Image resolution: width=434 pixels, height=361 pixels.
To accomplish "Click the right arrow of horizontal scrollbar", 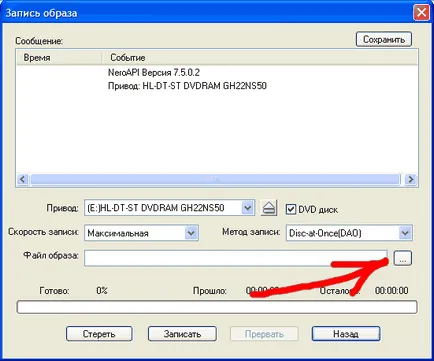I will pos(411,179).
